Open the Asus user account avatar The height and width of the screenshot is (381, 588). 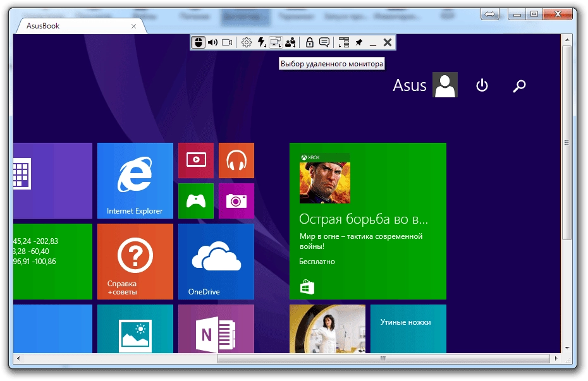click(444, 85)
